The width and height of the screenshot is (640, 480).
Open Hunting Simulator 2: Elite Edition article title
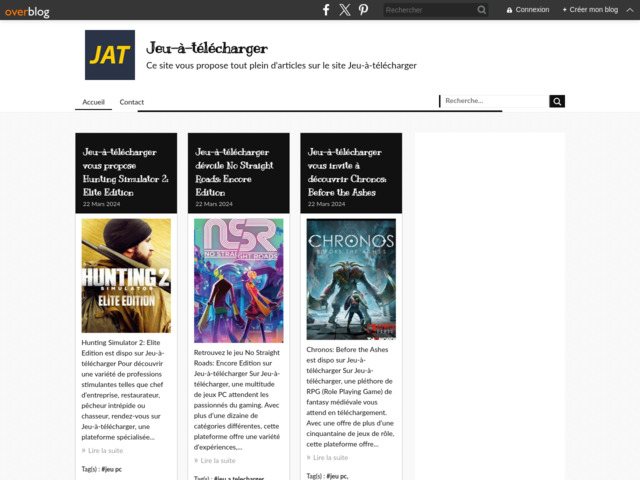126,172
